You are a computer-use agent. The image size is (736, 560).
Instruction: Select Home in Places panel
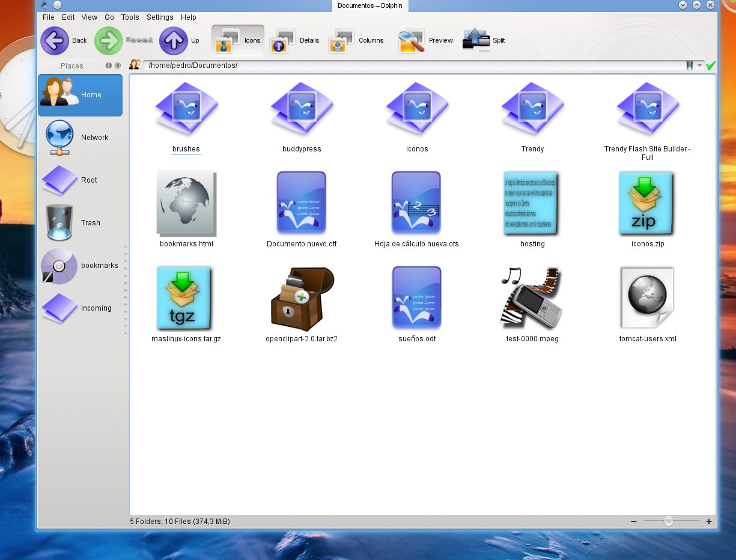80,95
